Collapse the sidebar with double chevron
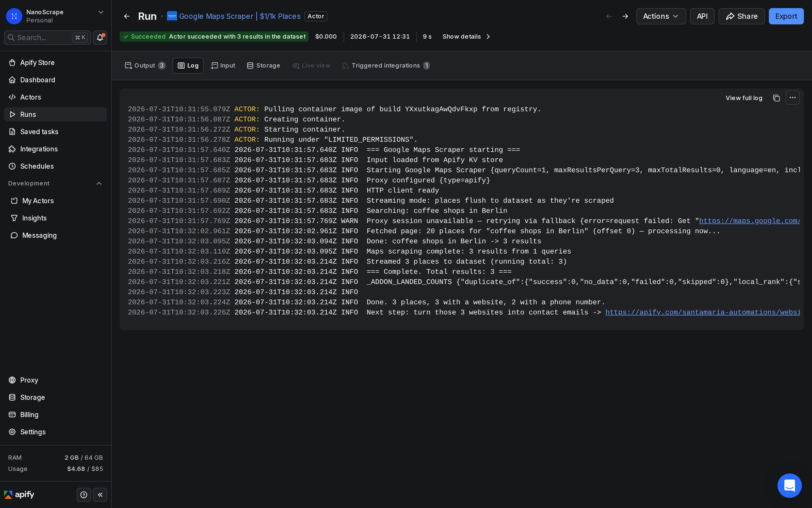812x508 pixels. [100, 495]
